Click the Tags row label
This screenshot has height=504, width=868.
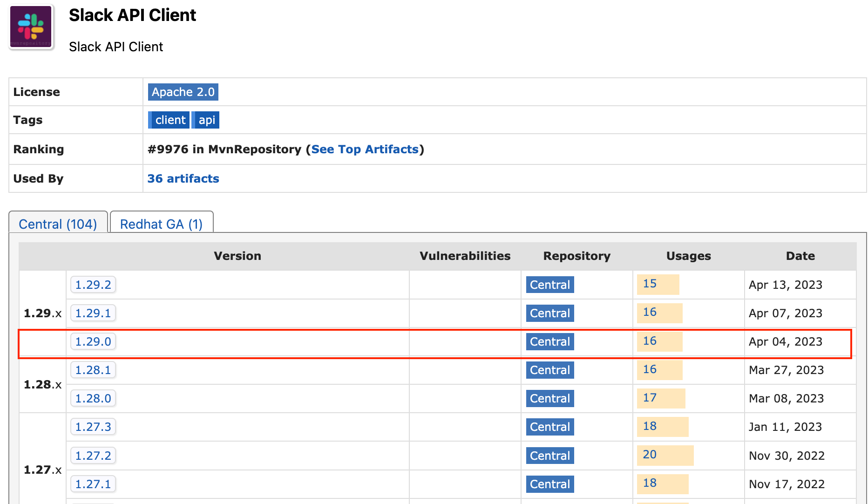[28, 120]
